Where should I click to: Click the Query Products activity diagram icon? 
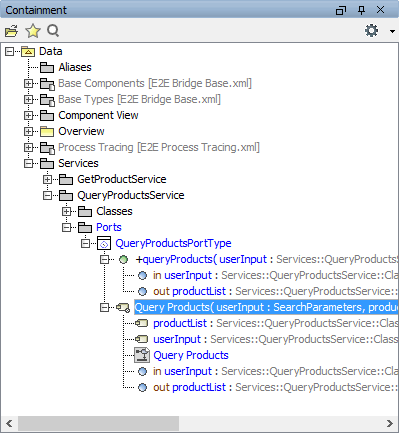[142, 355]
